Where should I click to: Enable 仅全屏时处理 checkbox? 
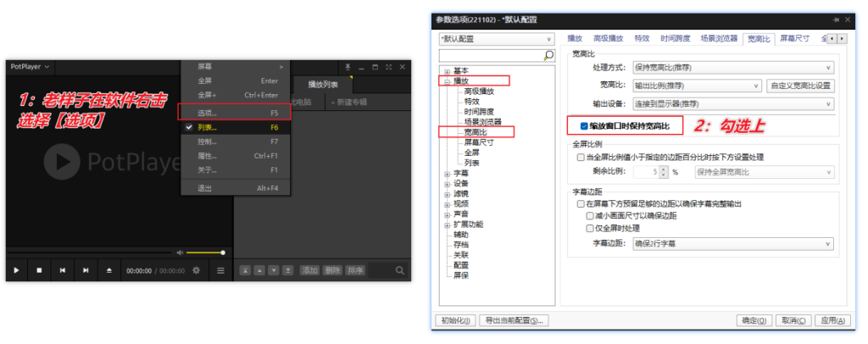coord(590,228)
